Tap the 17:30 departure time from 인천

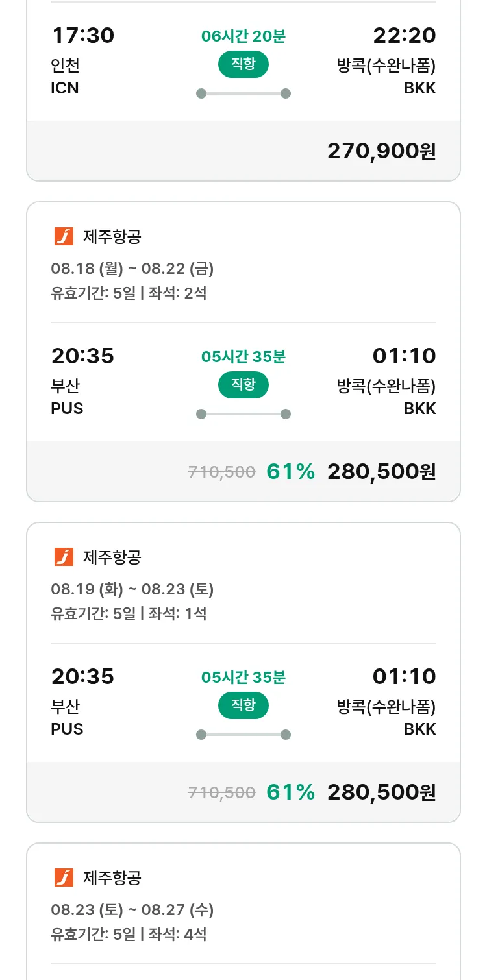point(82,36)
